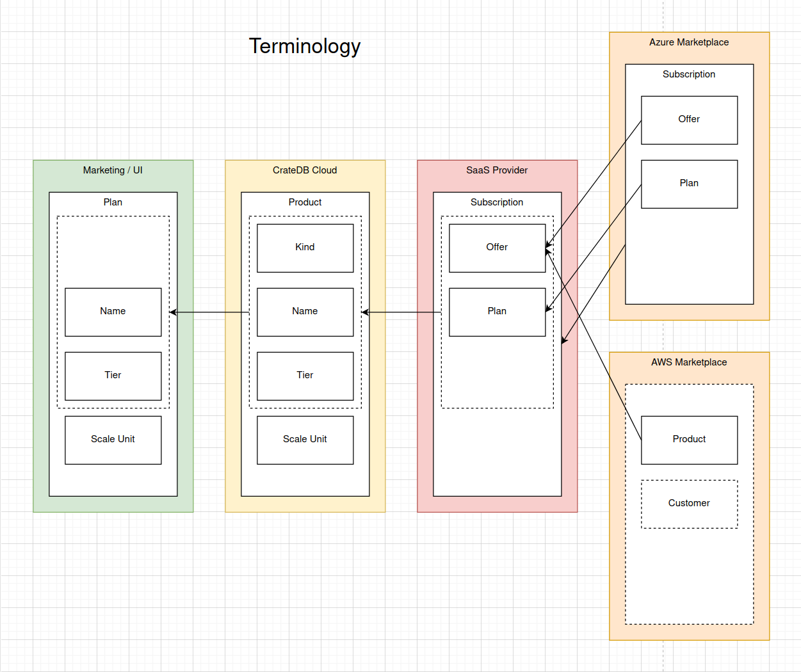Select the green Marketing / UI container header
Image resolution: width=801 pixels, height=672 pixels.
click(x=113, y=170)
